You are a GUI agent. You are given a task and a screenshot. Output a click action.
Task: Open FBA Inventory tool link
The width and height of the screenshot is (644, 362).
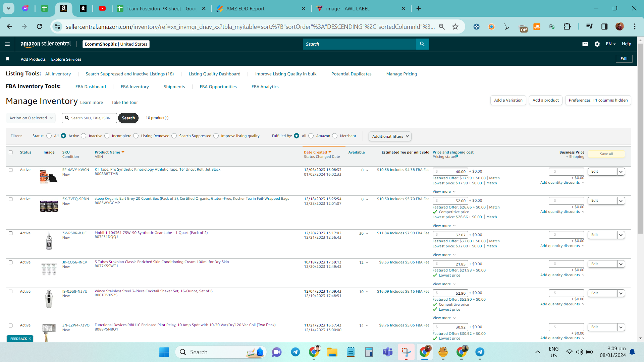(x=135, y=86)
